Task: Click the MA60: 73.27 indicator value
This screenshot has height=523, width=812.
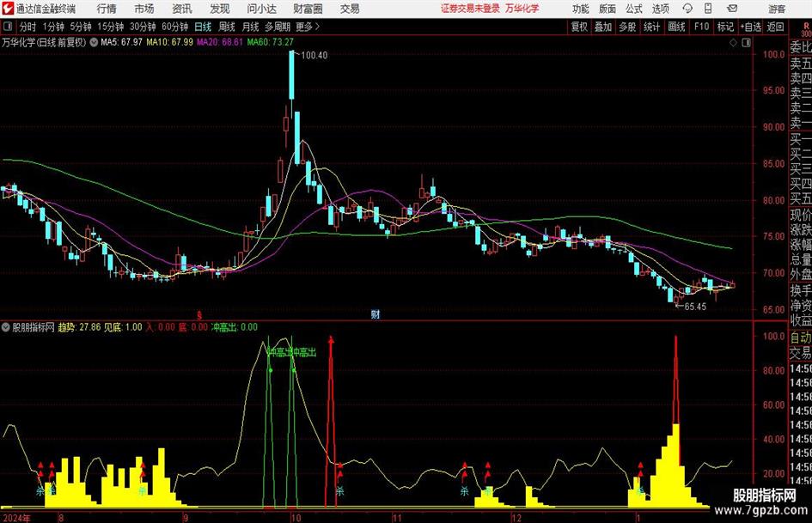Action: (x=271, y=42)
